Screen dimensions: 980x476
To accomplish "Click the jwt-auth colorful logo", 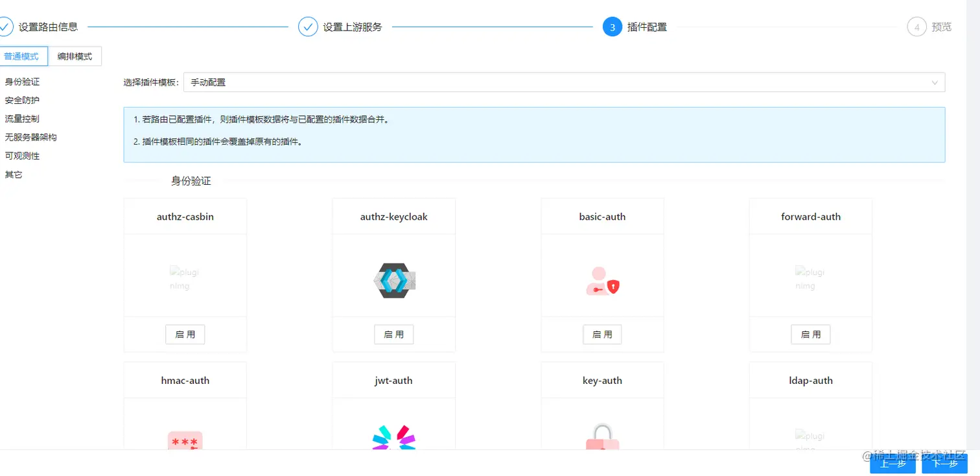I will coord(394,437).
